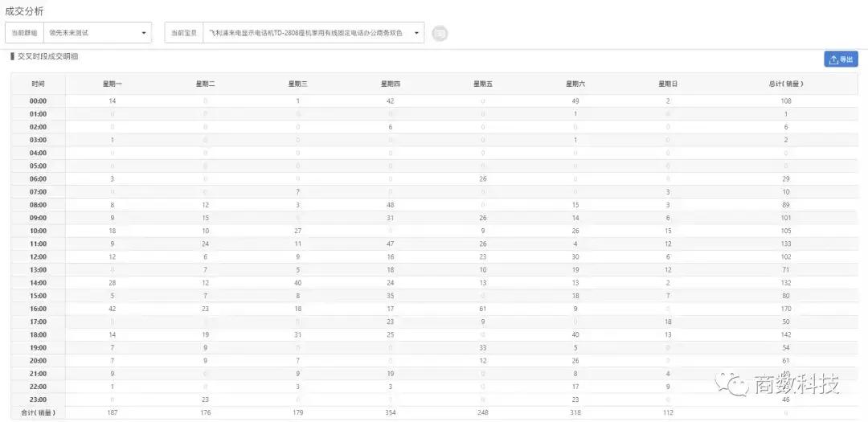The height and width of the screenshot is (422, 868).
Task: Click the 星期六 column total 318
Action: click(x=575, y=412)
